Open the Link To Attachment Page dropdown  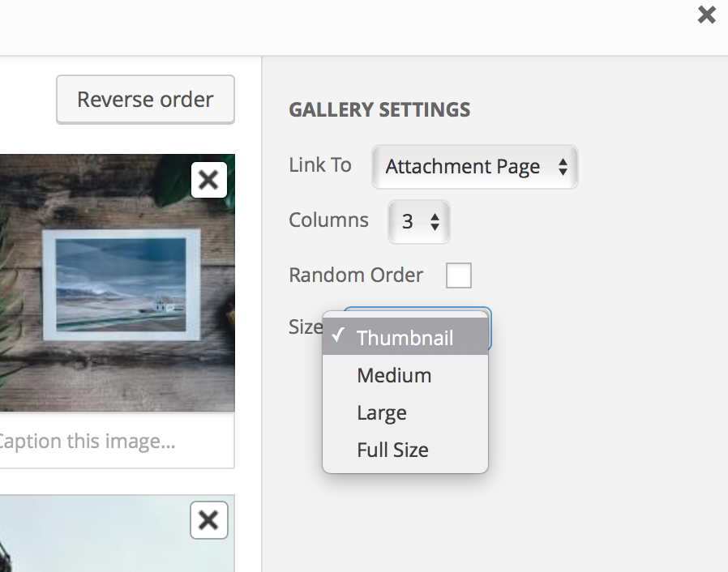click(x=473, y=168)
